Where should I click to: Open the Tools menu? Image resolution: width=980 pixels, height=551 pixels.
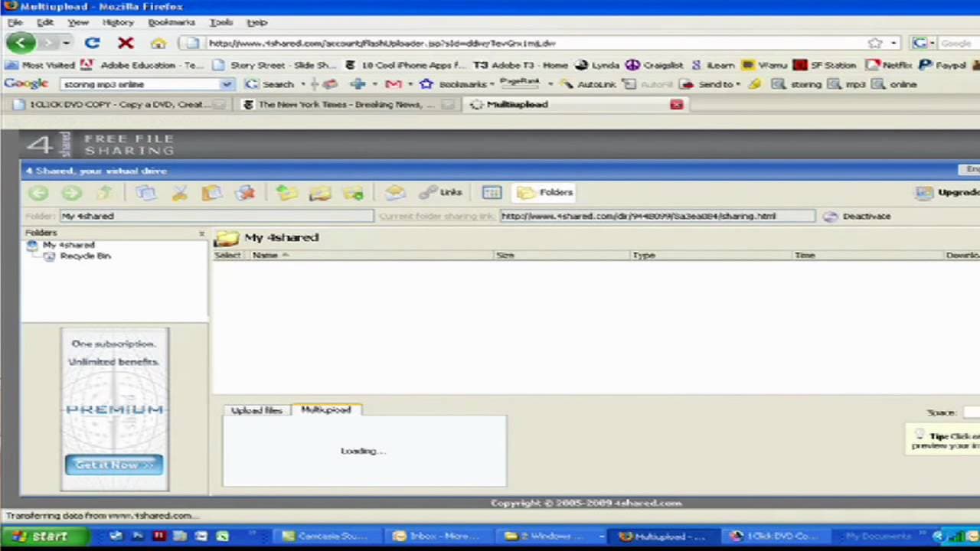pyautogui.click(x=221, y=23)
